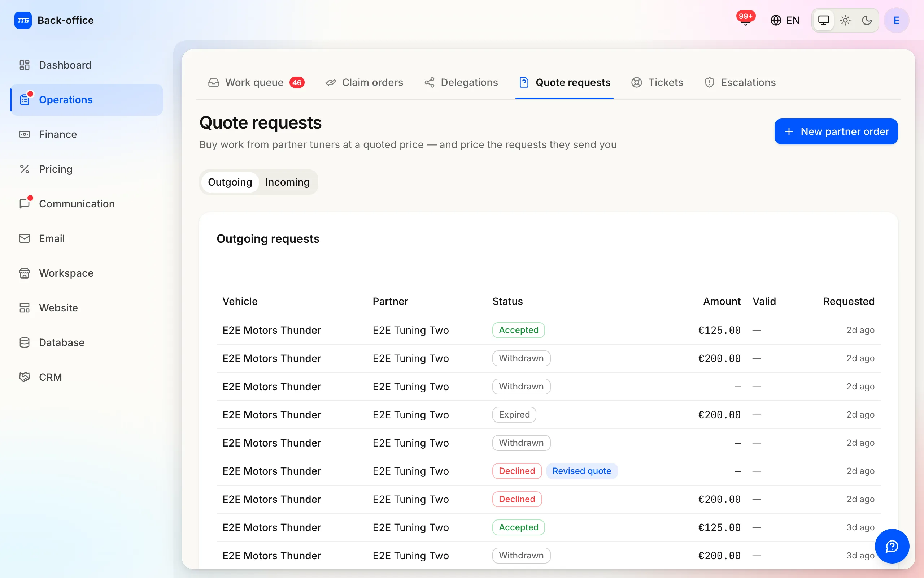Open user avatar E menu
The image size is (924, 578).
coord(896,20)
